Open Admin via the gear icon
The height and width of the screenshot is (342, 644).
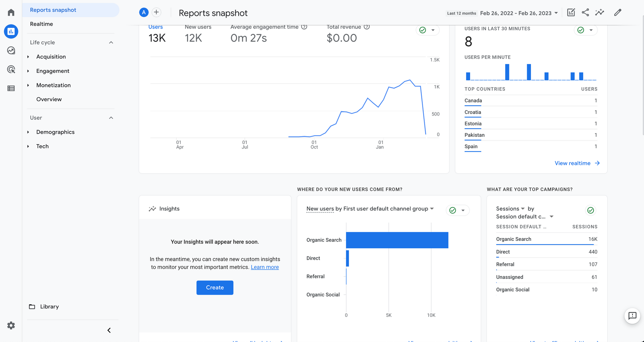(x=11, y=325)
